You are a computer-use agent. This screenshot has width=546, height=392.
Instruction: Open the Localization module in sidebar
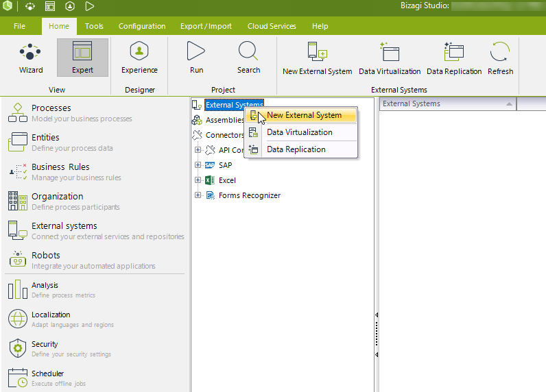point(95,319)
